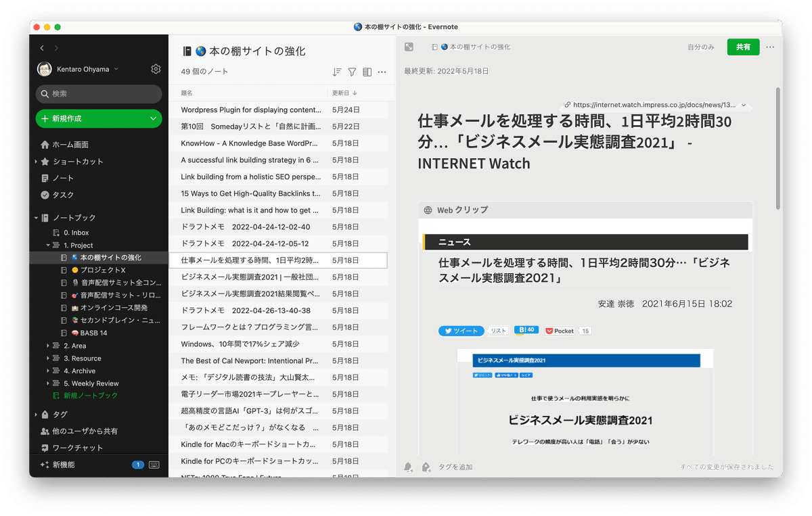Image resolution: width=812 pixels, height=516 pixels.
Task: Expand the 2. Area stack
Action: 48,346
